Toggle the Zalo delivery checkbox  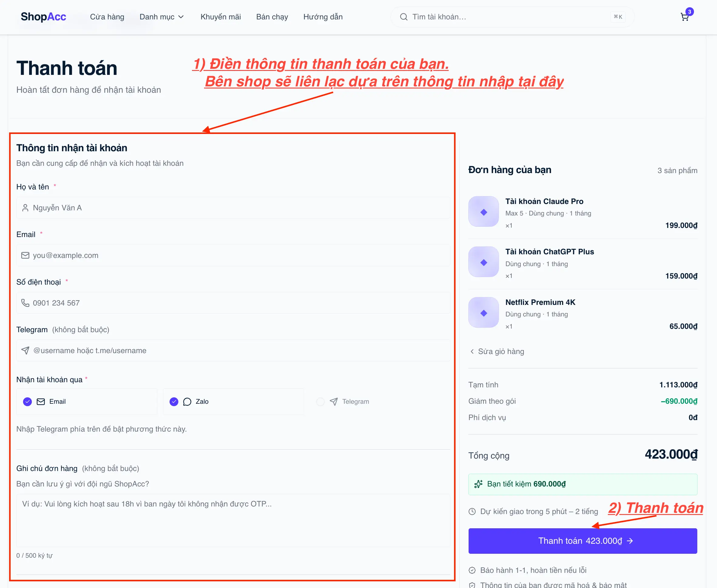pos(174,402)
